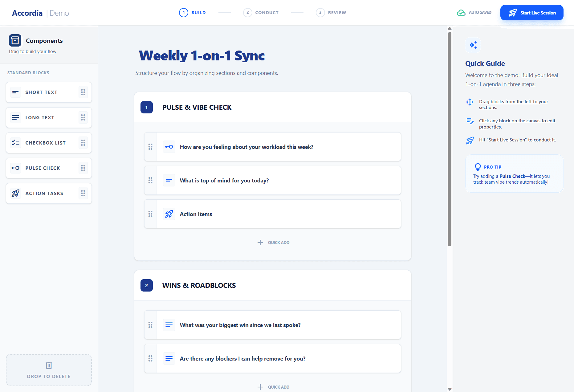Click the drag handle on the top-of-mind card
574x392 pixels.
(151, 181)
